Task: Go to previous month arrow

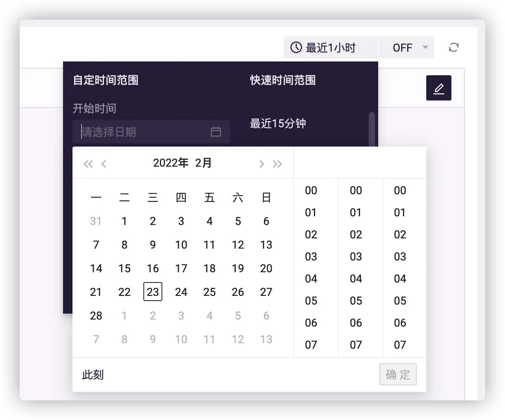Action: tap(104, 164)
